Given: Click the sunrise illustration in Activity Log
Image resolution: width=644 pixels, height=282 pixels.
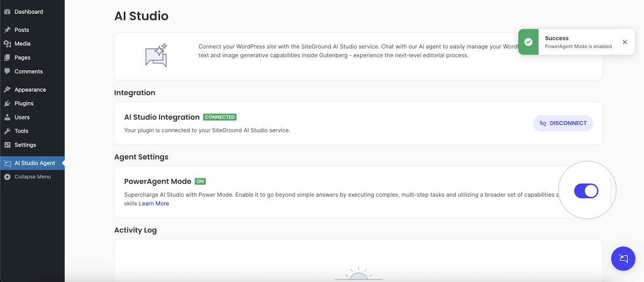Looking at the screenshot, I should coord(358,274).
